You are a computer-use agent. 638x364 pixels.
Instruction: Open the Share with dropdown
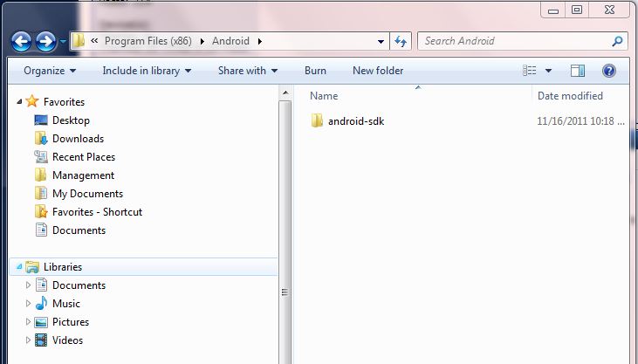point(247,71)
